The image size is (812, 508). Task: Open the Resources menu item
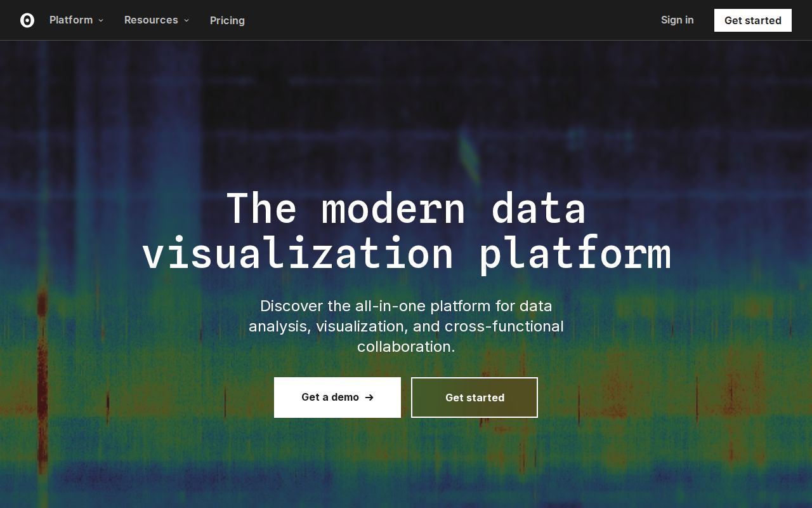(151, 20)
